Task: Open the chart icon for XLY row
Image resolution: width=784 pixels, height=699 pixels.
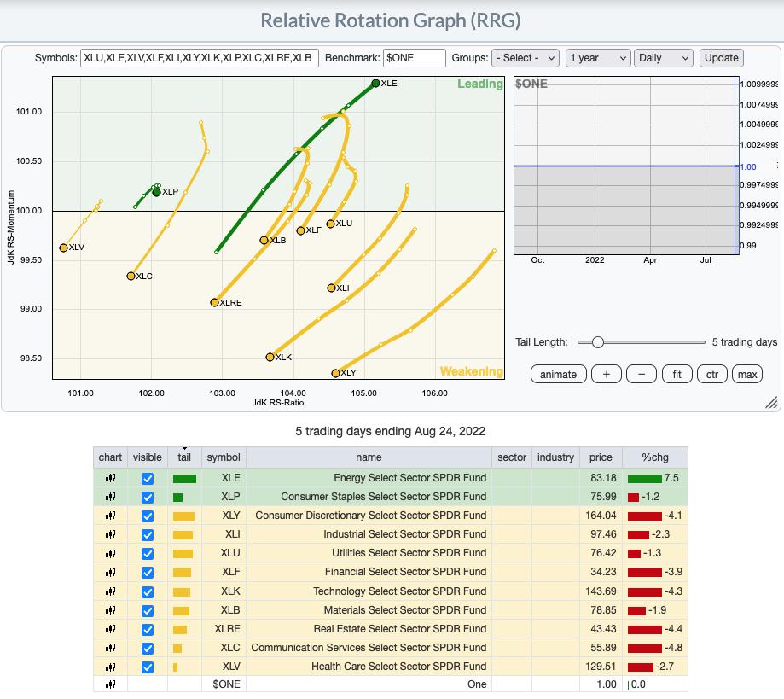Action: click(111, 516)
